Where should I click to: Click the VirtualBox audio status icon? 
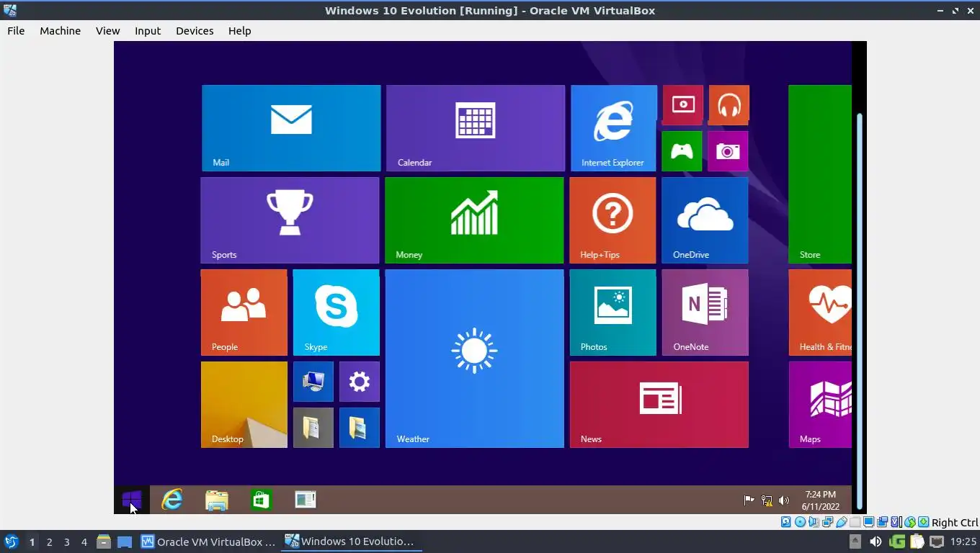click(814, 522)
